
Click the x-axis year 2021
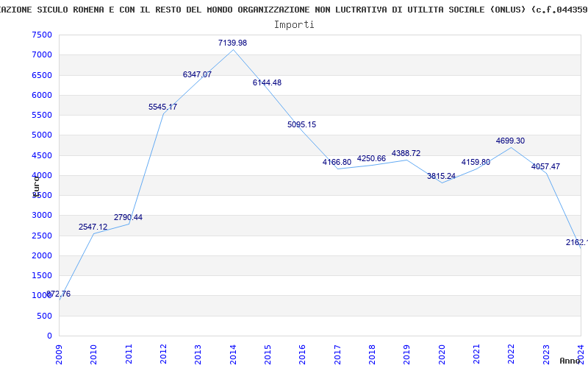click(x=476, y=354)
